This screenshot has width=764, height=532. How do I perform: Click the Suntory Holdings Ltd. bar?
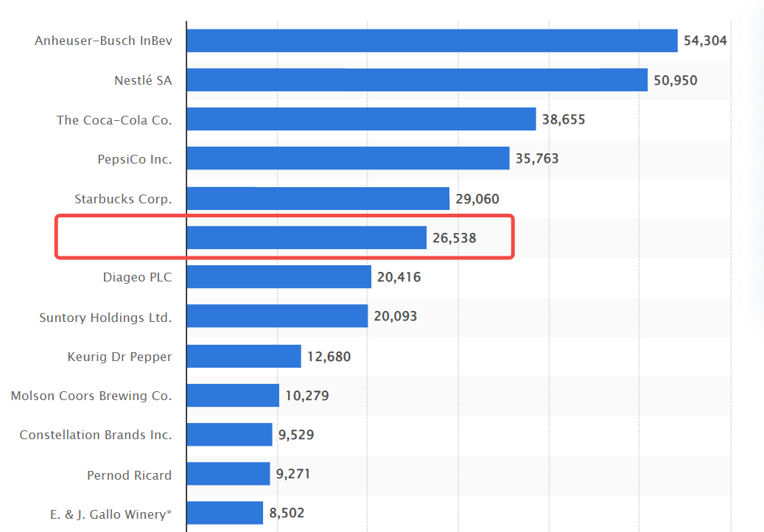click(x=277, y=316)
